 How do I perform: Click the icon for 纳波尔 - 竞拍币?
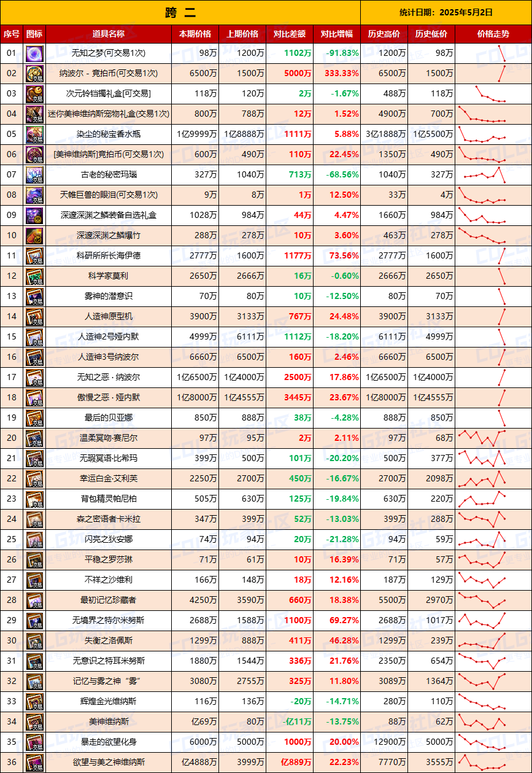click(x=34, y=73)
